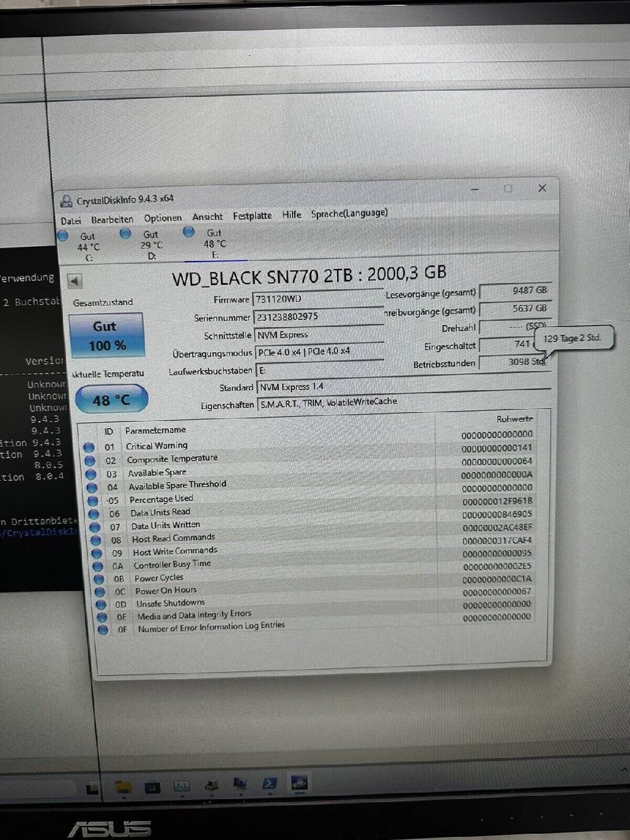630x840 pixels.
Task: Click the Betriebsstunden value field
Action: click(514, 362)
